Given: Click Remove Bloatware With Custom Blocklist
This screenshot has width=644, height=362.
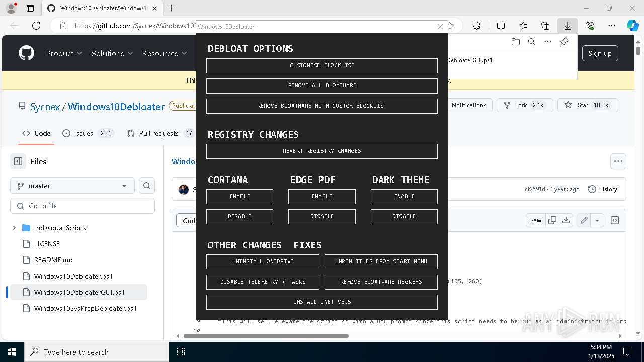Looking at the screenshot, I should point(322,106).
